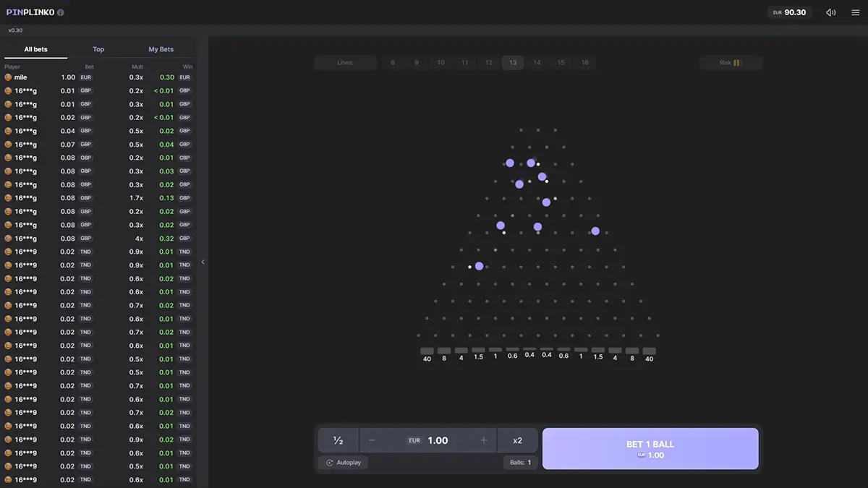The width and height of the screenshot is (868, 488).
Task: Select 15 lines
Action: (x=561, y=63)
